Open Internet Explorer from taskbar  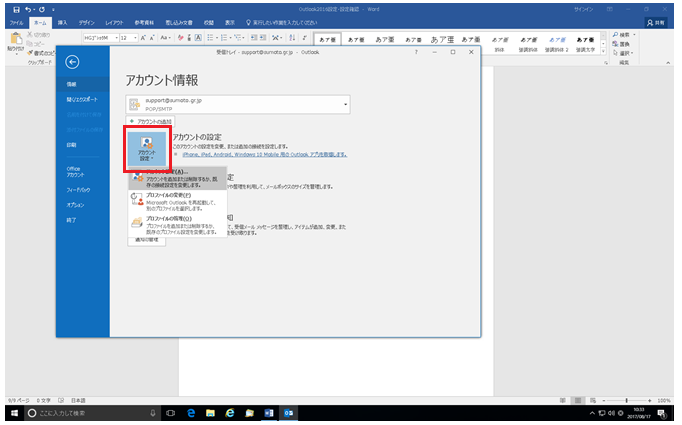230,413
